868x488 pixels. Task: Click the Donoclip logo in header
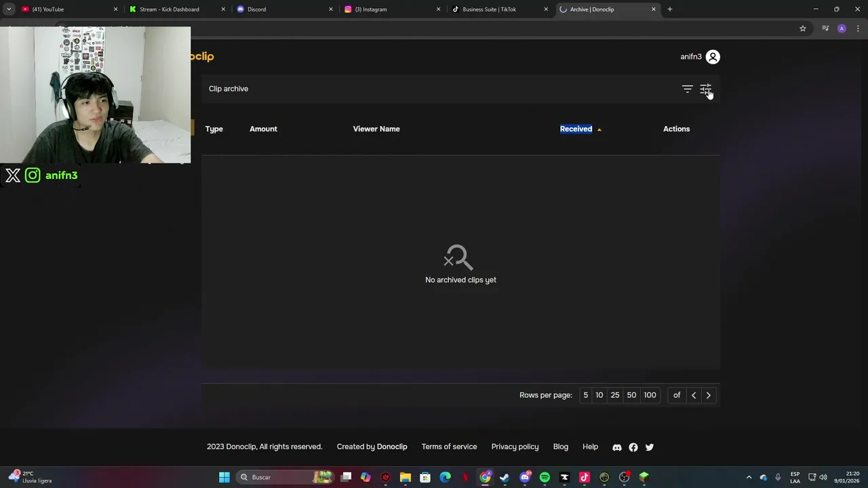[x=202, y=57]
